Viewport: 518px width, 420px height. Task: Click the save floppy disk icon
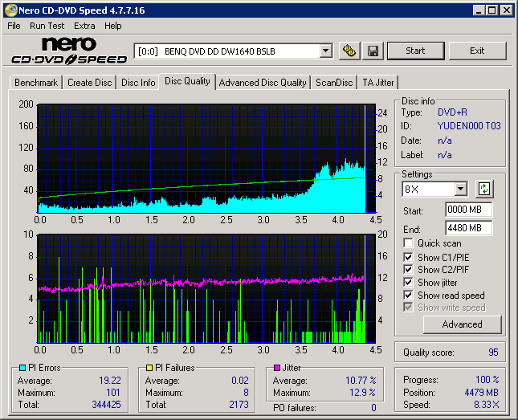(373, 51)
